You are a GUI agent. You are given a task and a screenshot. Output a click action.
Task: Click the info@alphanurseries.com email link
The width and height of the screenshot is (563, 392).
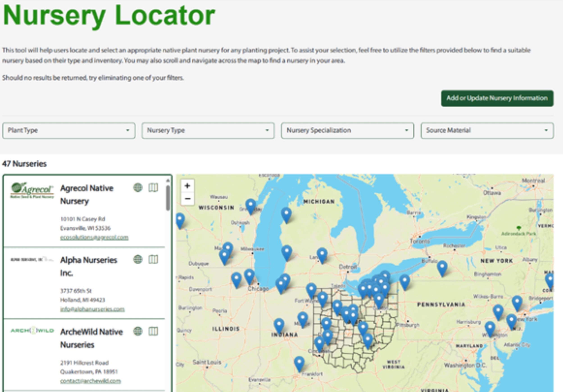point(92,309)
